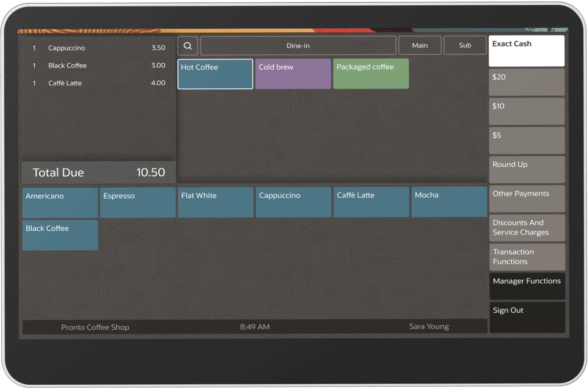Apply a $5 cash payment
This screenshot has width=588, height=388.
[526, 140]
